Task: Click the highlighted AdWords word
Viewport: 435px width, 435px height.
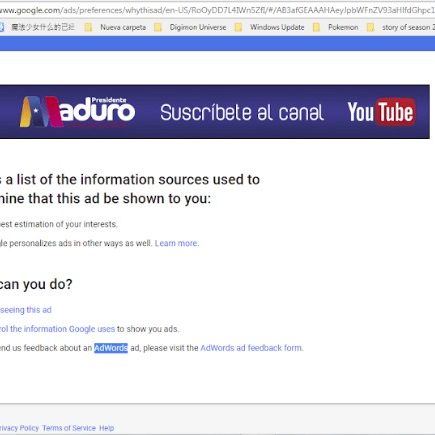Action: tap(111, 348)
